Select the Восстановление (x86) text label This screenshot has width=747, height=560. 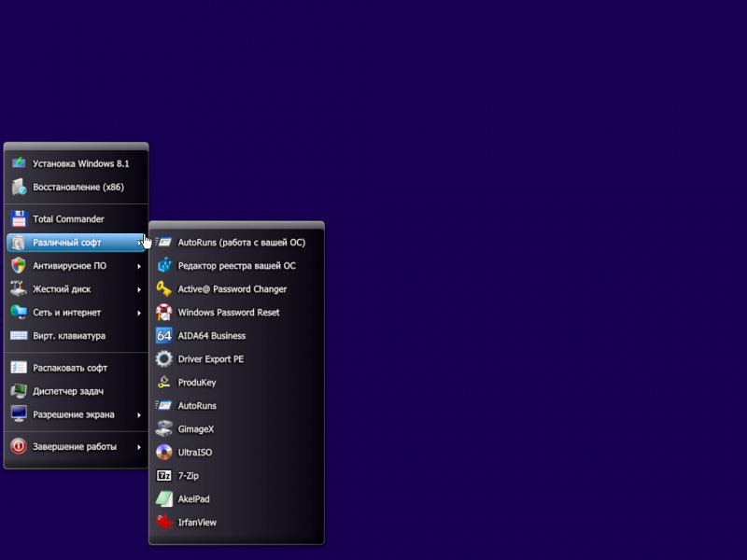(78, 187)
